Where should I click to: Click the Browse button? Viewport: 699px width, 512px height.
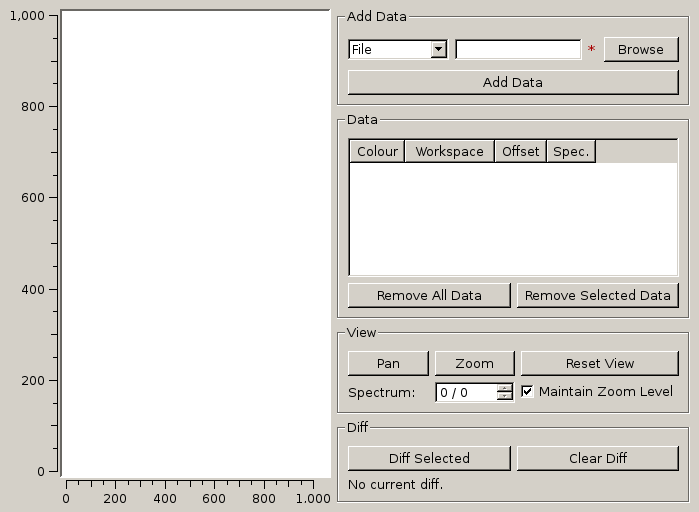[640, 49]
